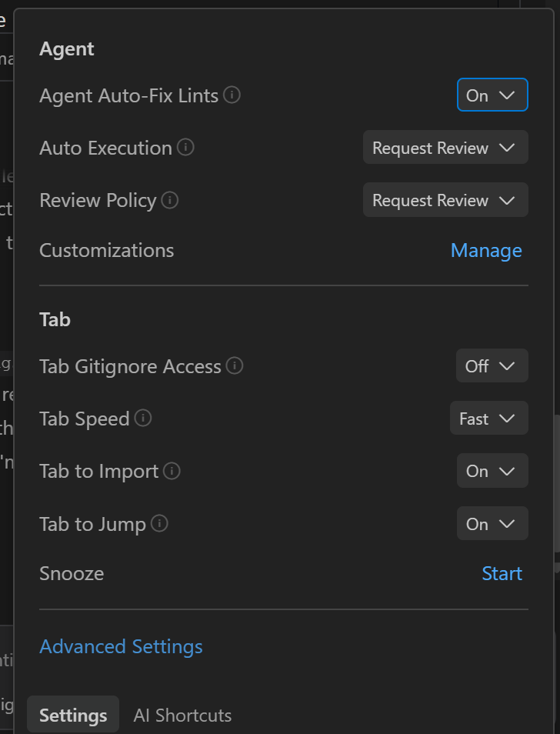The height and width of the screenshot is (734, 560).
Task: Expand the Review Policy dropdown
Action: (445, 200)
